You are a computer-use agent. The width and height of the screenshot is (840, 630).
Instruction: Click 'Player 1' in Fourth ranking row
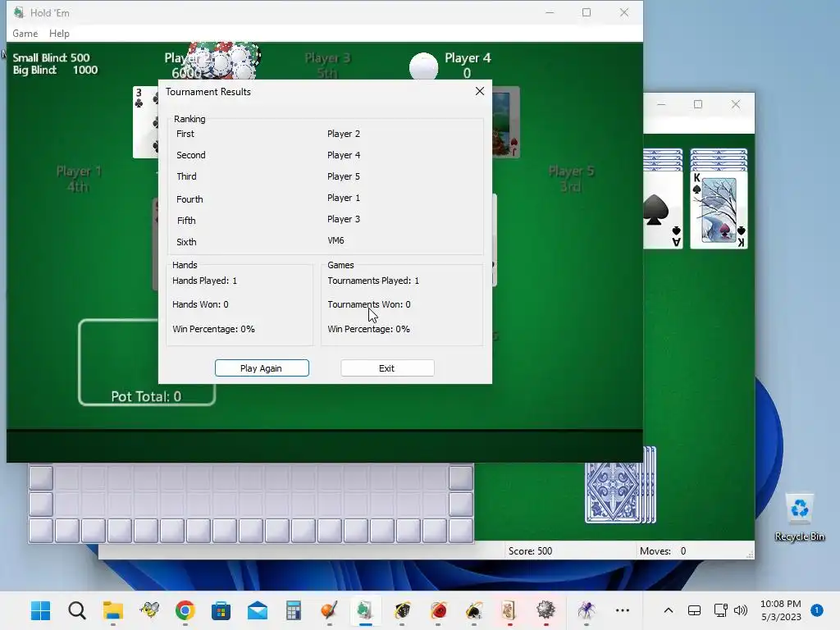(x=344, y=198)
